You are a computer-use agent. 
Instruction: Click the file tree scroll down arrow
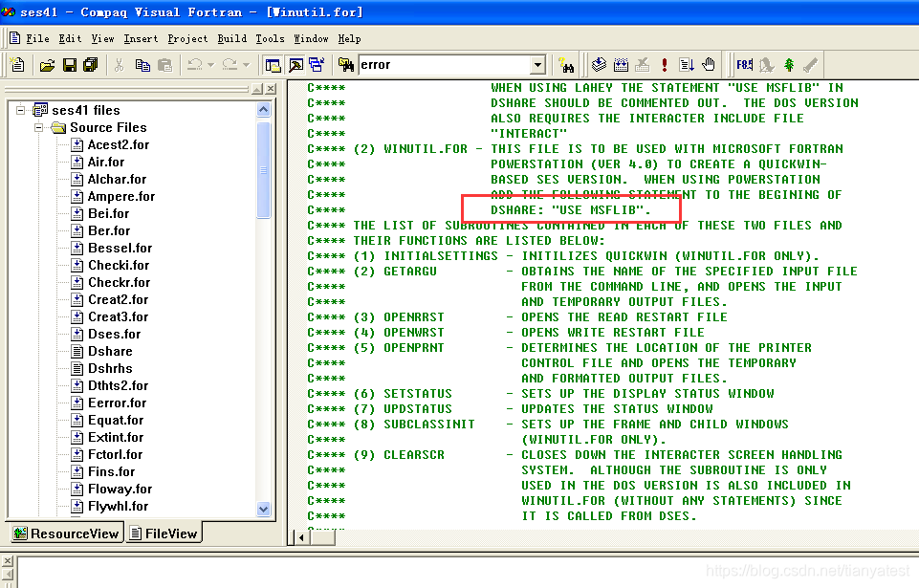point(264,509)
